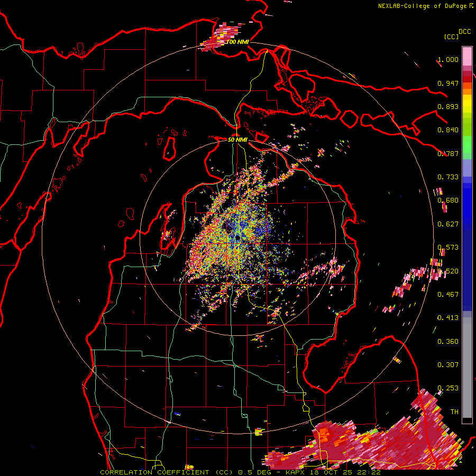
Task: Pick the gray color bar segment
Action: (x=467, y=368)
